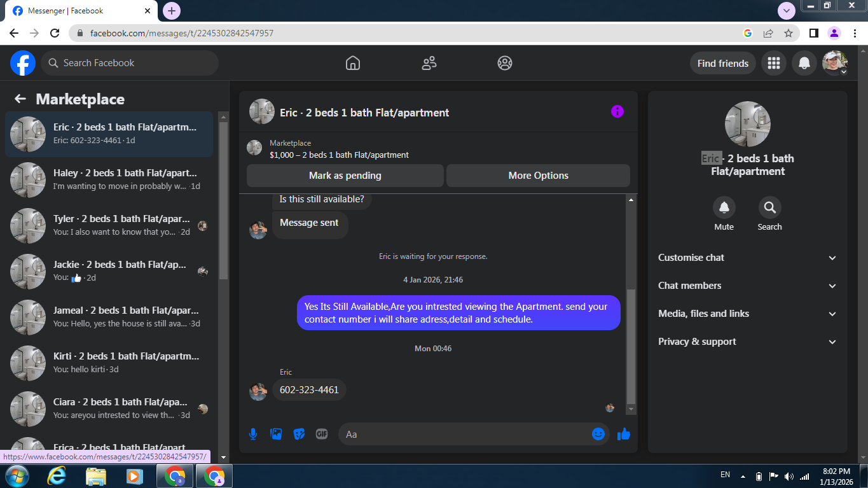This screenshot has height=488, width=868.
Task: Open Windows Start button
Action: (17, 476)
